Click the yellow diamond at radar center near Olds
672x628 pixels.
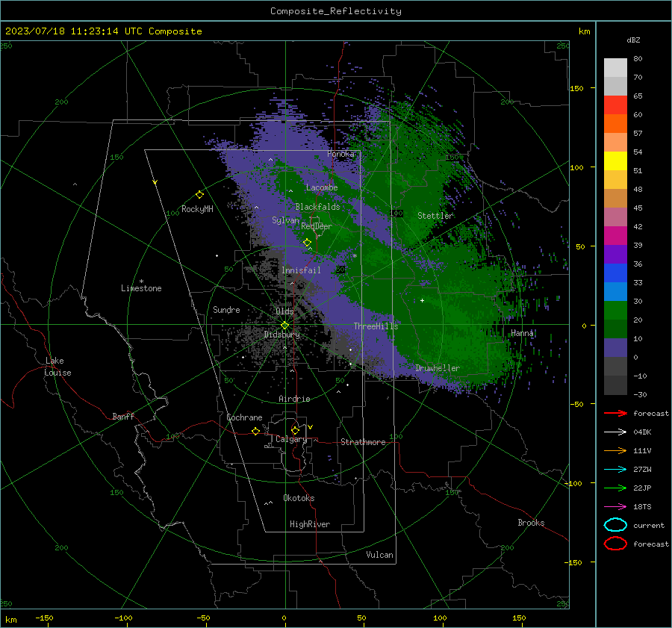click(284, 326)
